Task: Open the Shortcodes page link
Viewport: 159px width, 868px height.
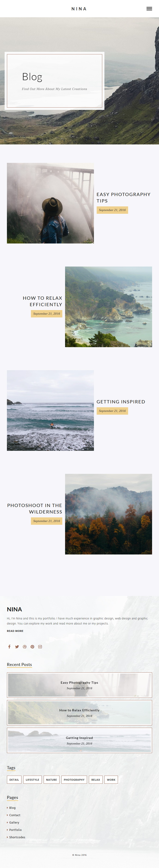Action: [x=17, y=837]
